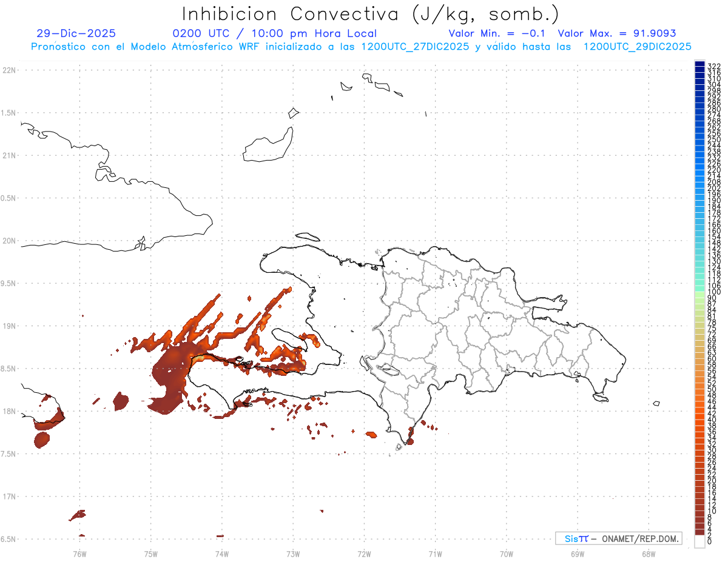Click the '0200 UTC / 10:00 pm Hora Local' time
728x562 pixels.
tap(275, 34)
